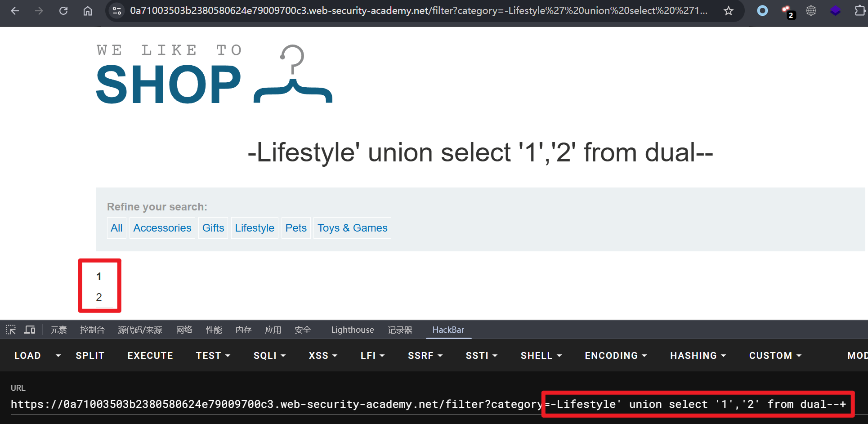Switch to the Lighthouse tab
868x424 pixels.
(352, 330)
